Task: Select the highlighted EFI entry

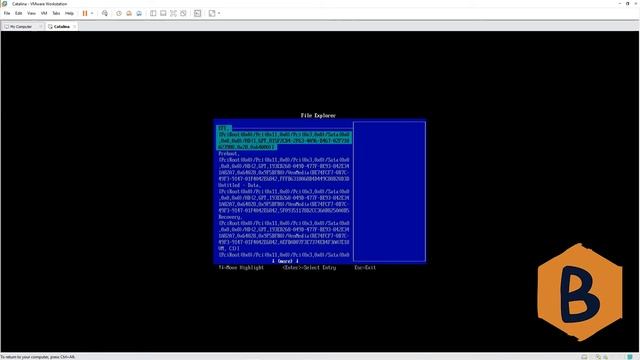Action: 284,138
